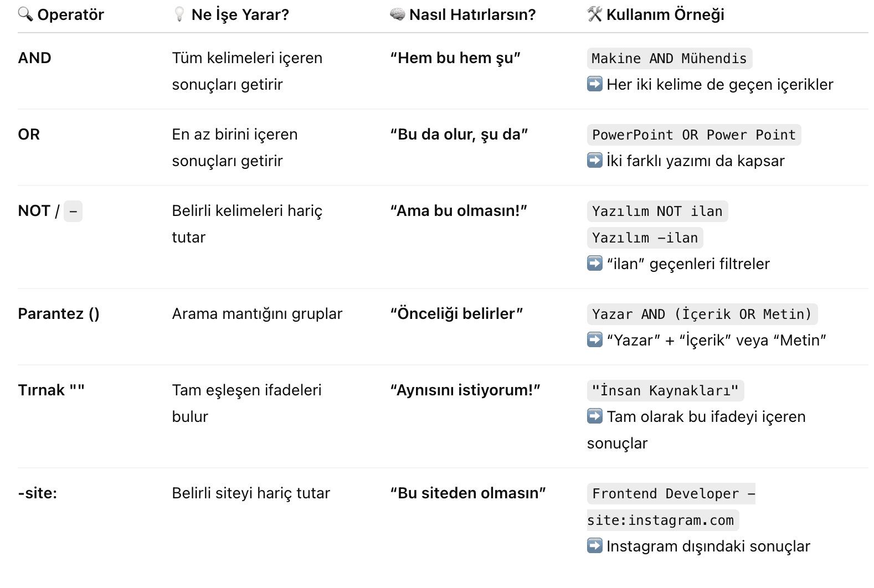Screen dimensions: 874x588
Task: Click arrow icon before "ilan" geçenleri filtreler
Action: (595, 264)
